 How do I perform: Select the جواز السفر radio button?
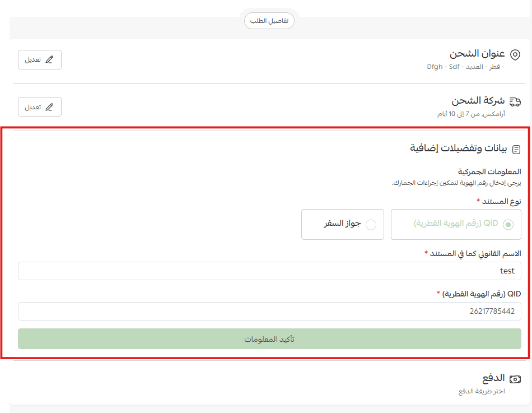[x=371, y=225]
